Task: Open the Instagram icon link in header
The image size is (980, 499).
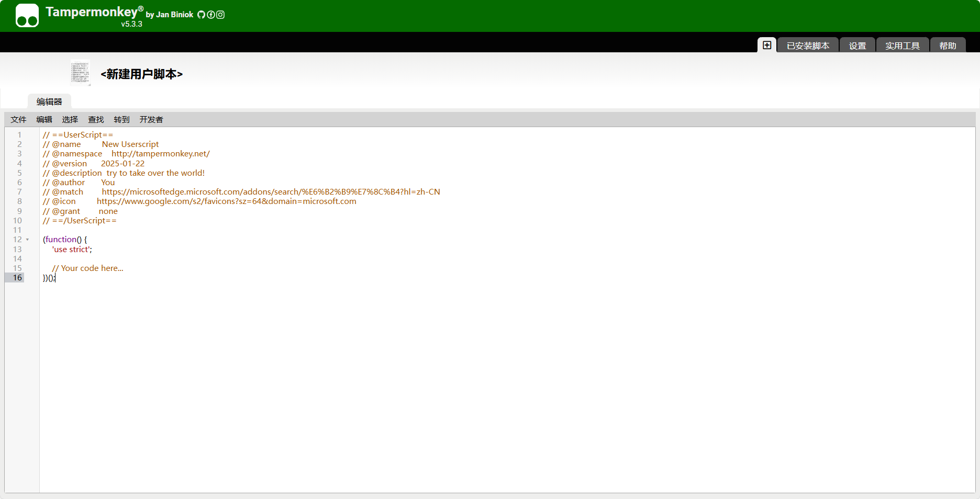Action: pyautogui.click(x=220, y=15)
